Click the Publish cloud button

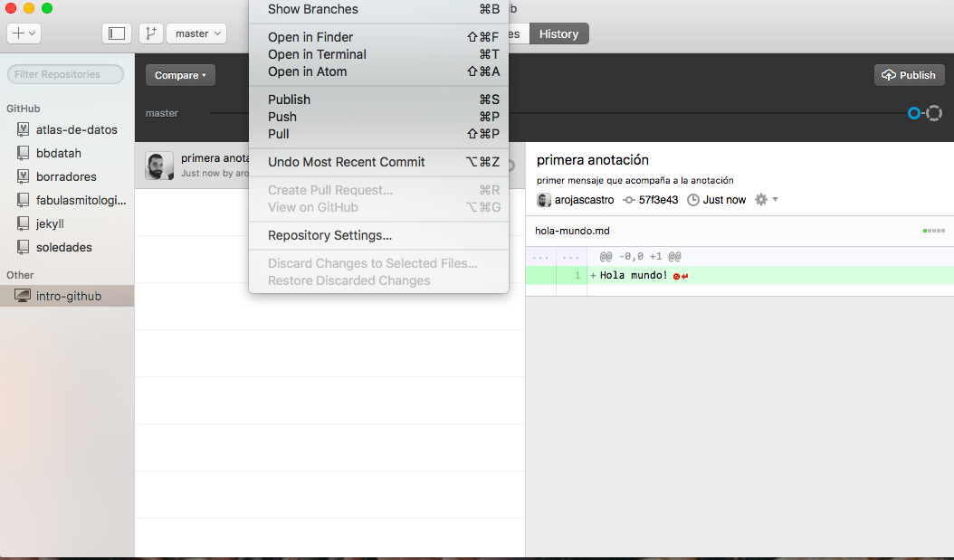(x=909, y=75)
